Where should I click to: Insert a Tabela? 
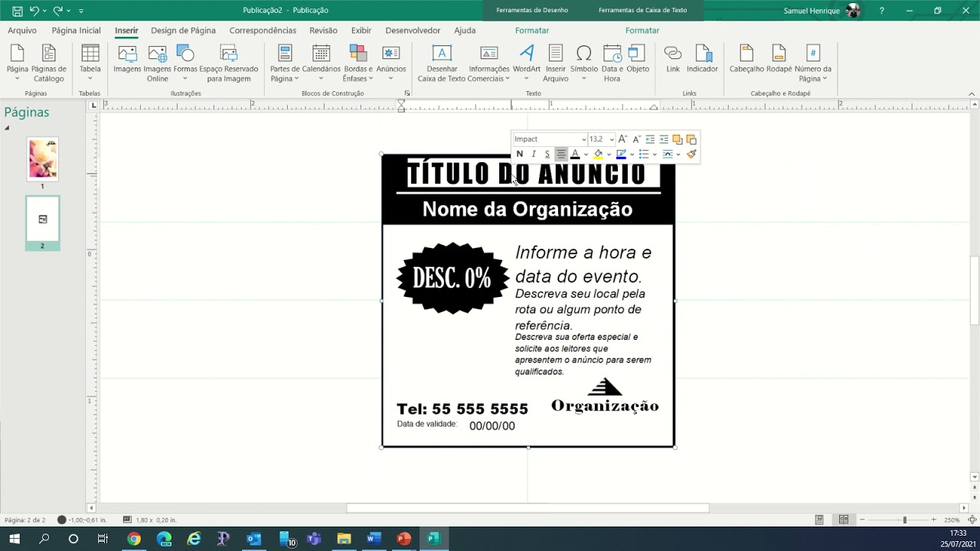pos(90,63)
